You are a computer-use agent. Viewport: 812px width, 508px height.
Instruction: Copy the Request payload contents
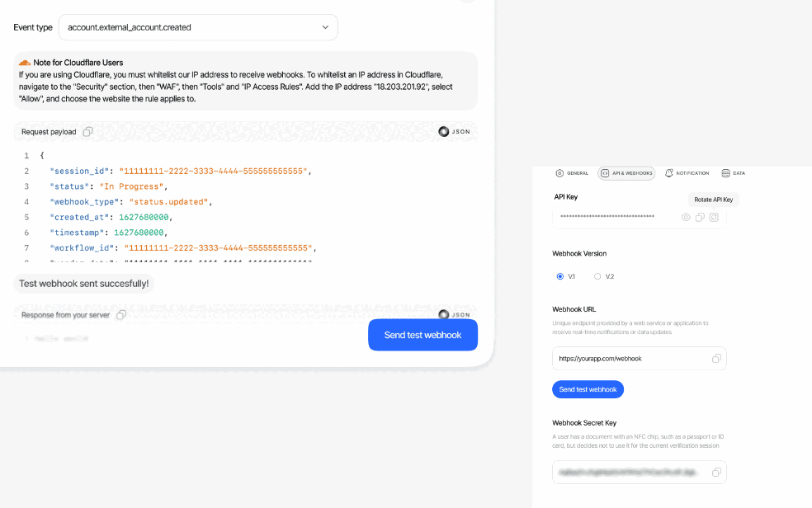[87, 132]
